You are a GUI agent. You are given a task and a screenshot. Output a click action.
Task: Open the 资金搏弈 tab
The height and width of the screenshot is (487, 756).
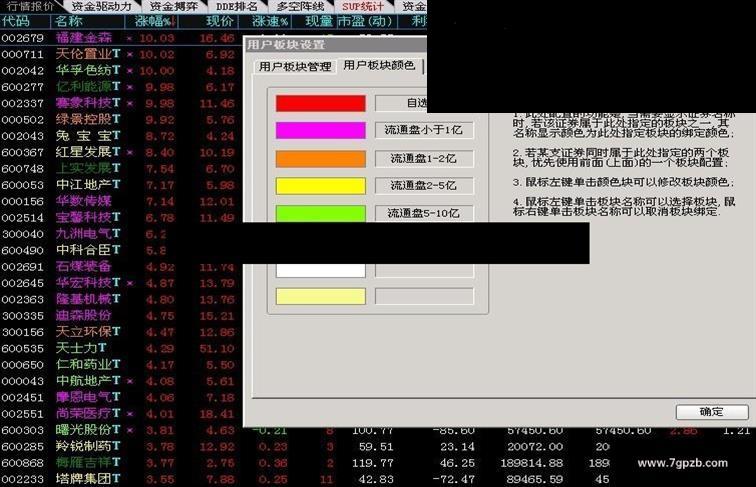(174, 6)
